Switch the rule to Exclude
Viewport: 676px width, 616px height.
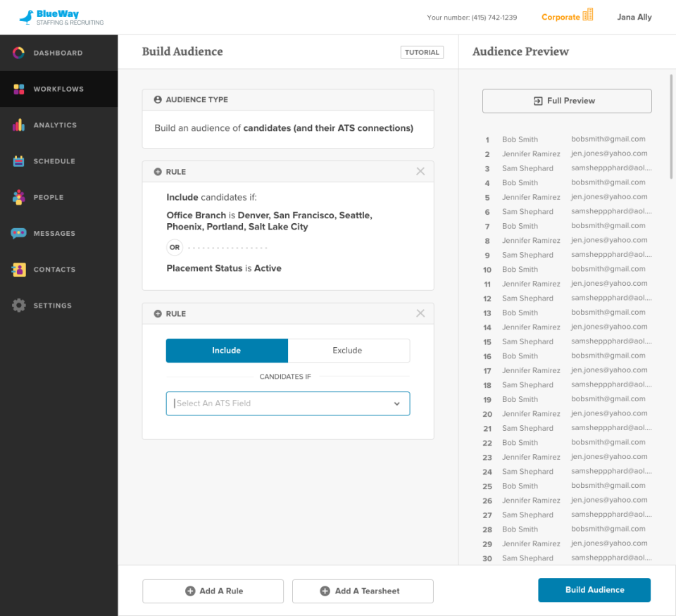tap(348, 351)
